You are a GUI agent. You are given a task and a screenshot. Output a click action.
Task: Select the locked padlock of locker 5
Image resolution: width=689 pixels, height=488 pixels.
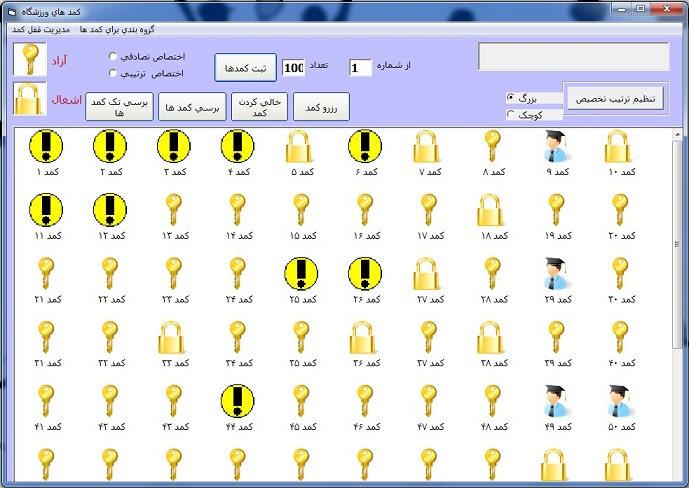point(299,147)
